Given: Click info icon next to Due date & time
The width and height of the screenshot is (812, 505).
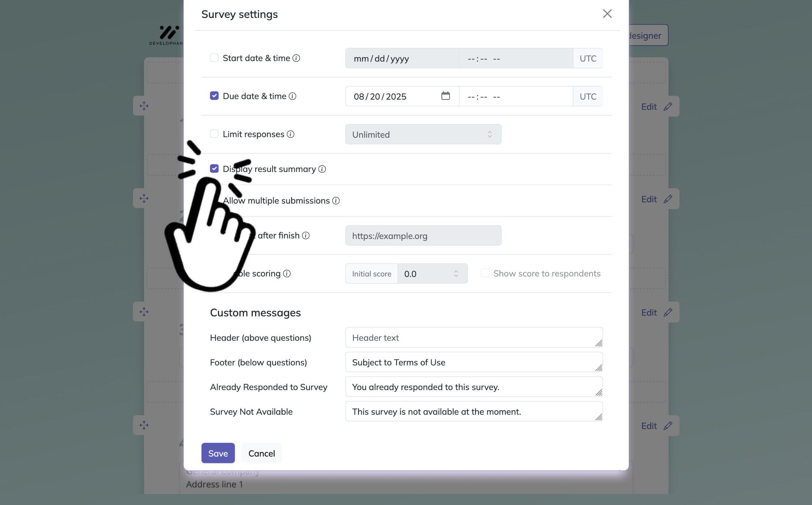Looking at the screenshot, I should tap(292, 96).
